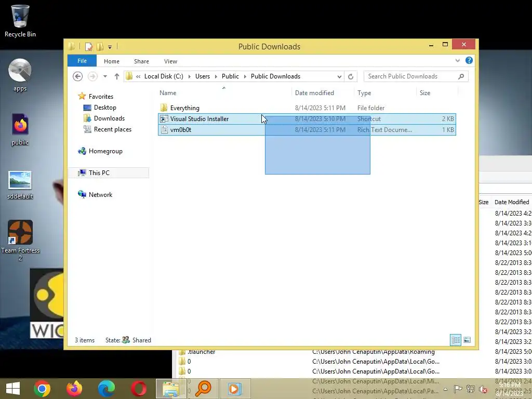The image size is (532, 399).
Task: Sort by Date modified column header
Action: (322, 92)
